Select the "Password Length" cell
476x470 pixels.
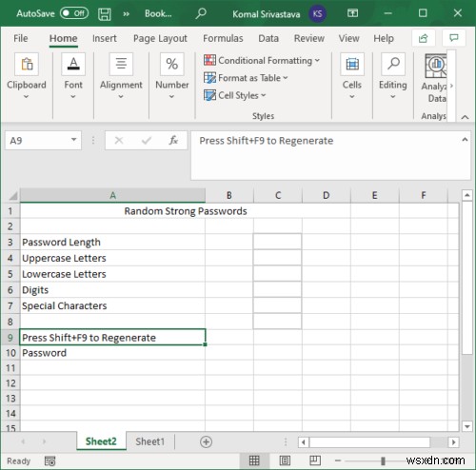coord(112,243)
